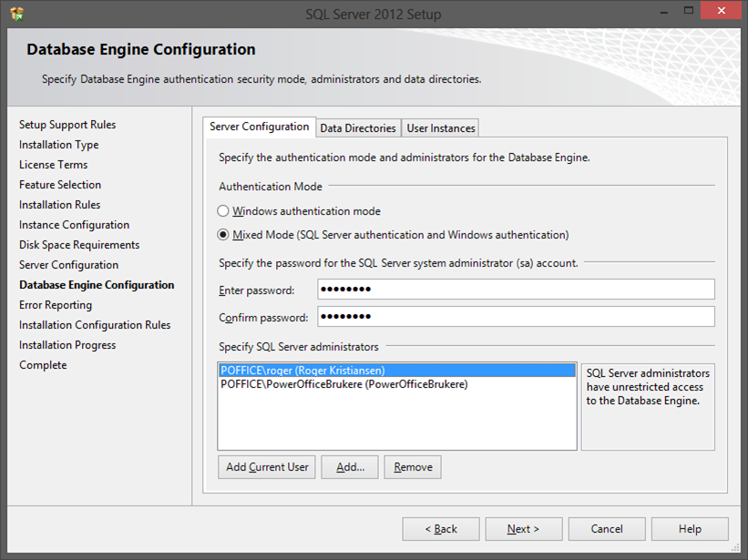Viewport: 748px width, 560px height.
Task: Click Add Current User button
Action: click(x=267, y=467)
